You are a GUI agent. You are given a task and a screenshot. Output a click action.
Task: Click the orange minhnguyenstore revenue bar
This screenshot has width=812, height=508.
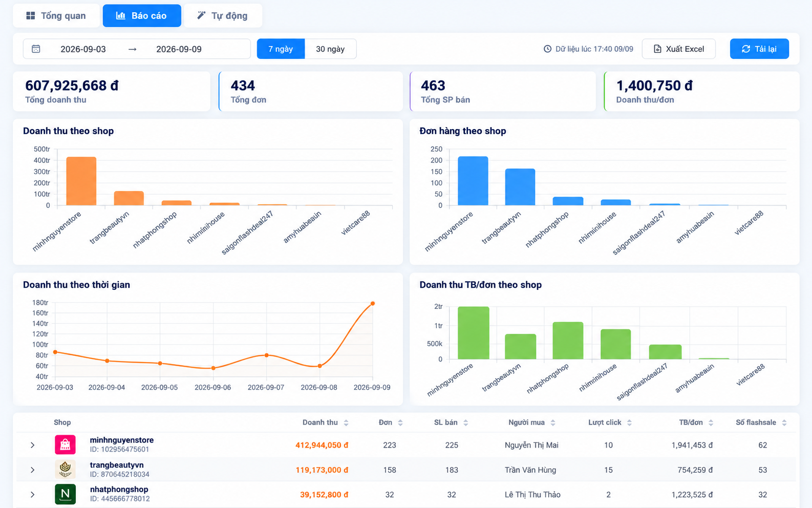tap(81, 181)
